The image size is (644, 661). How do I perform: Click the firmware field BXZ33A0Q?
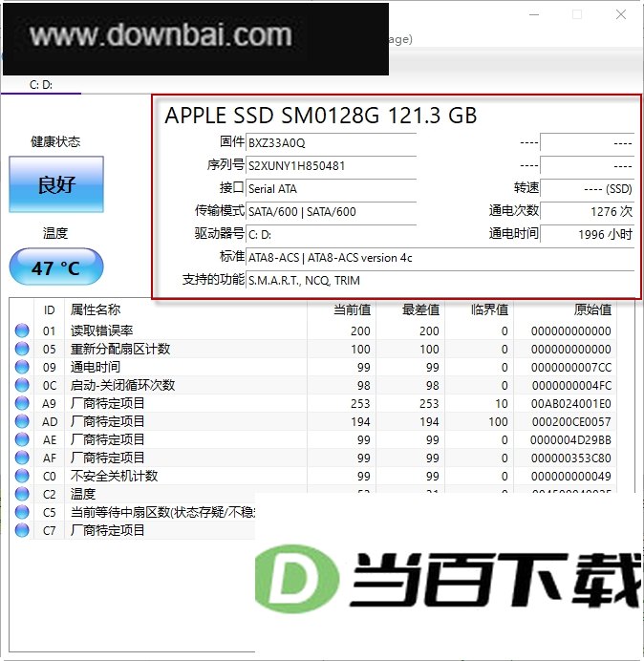(331, 142)
